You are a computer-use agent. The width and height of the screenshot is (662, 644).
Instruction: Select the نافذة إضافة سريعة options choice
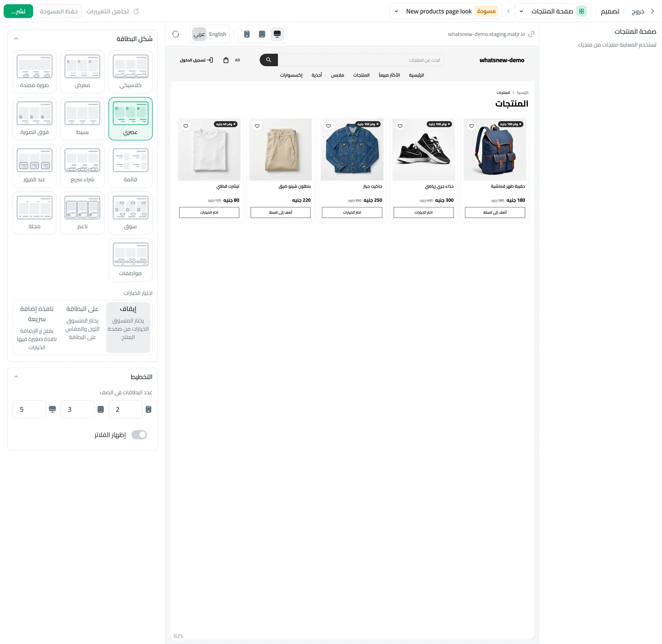tap(37, 327)
